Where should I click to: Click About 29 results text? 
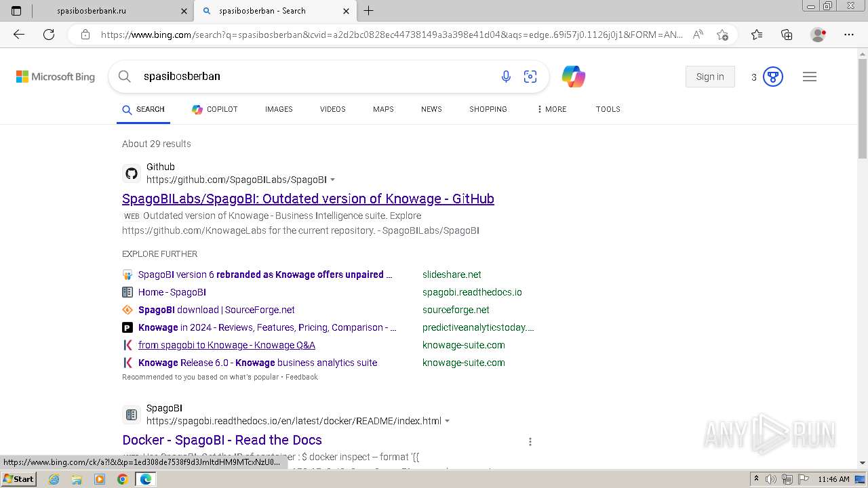pos(157,144)
